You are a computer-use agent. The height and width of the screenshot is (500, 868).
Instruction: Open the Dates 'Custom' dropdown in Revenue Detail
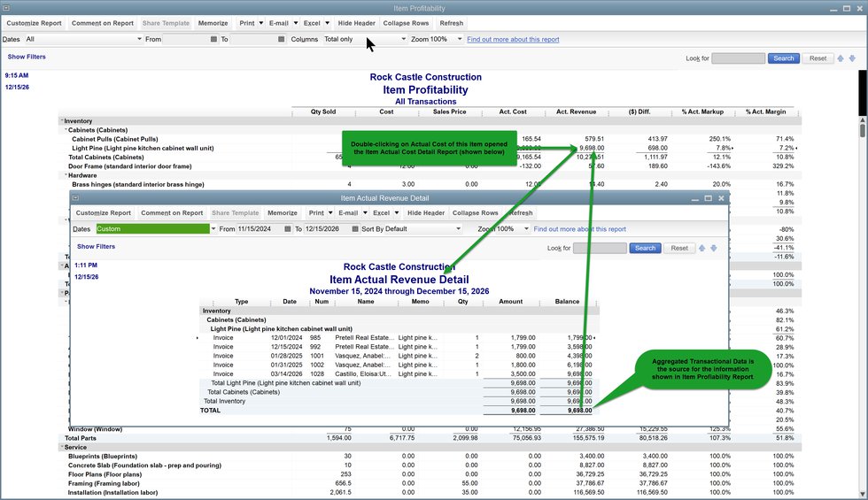(213, 229)
